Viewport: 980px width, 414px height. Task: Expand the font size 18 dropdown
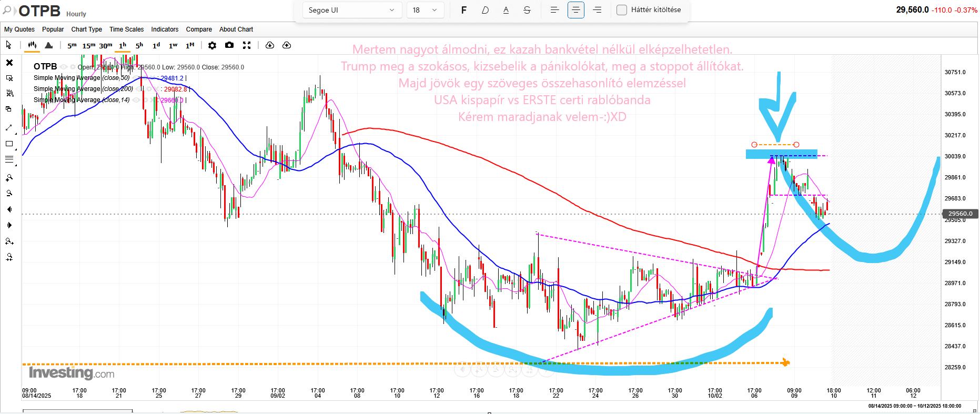click(x=425, y=10)
